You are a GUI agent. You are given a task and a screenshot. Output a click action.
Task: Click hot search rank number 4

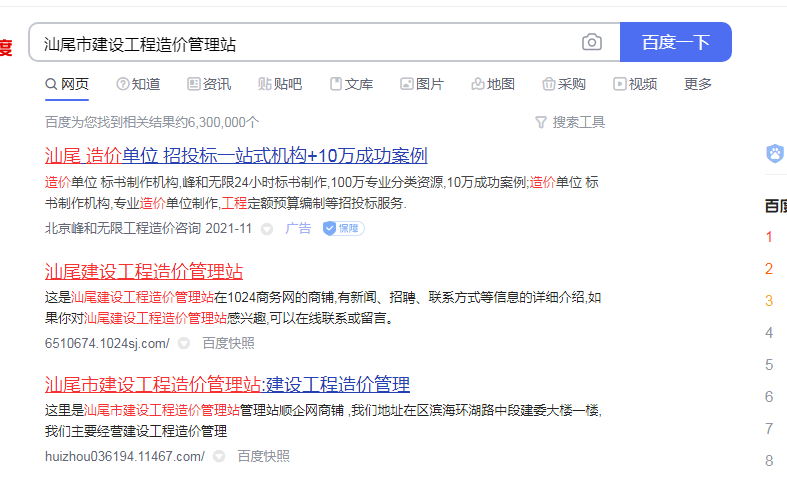[769, 333]
